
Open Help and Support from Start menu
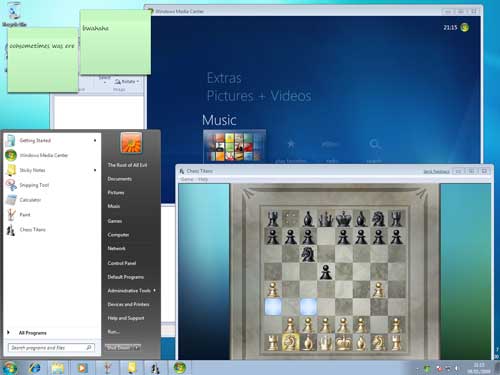pos(126,318)
